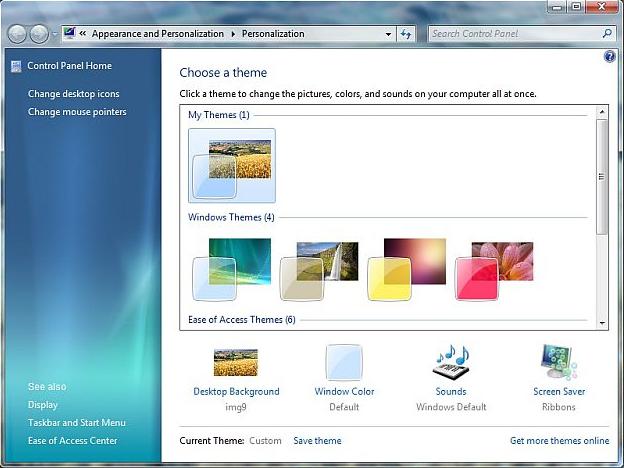Click the Sounds keyboard and notes icon
624x468 pixels.
click(x=451, y=362)
